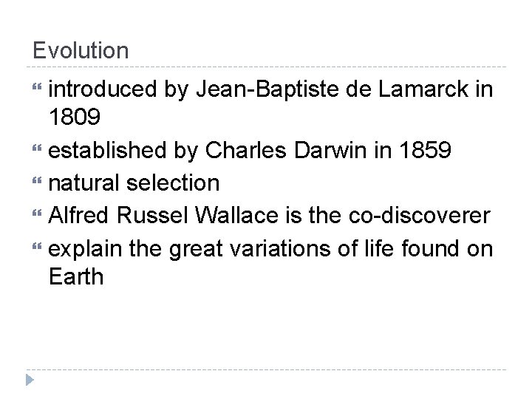Click the blue arrow icon at bottom left

click(x=30, y=380)
